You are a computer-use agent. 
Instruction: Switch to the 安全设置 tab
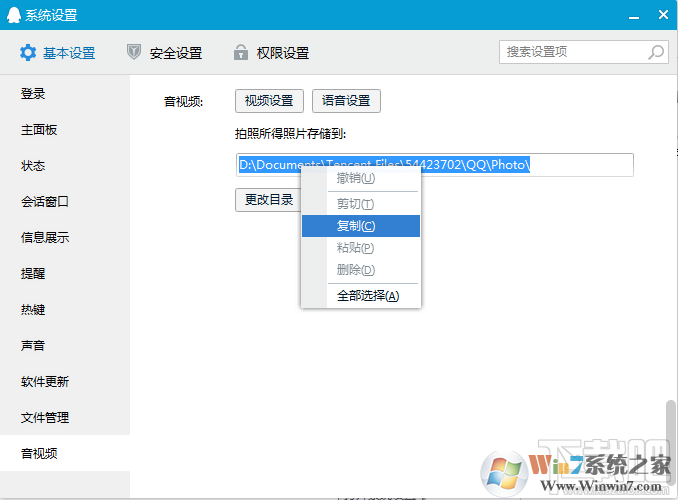click(x=175, y=53)
